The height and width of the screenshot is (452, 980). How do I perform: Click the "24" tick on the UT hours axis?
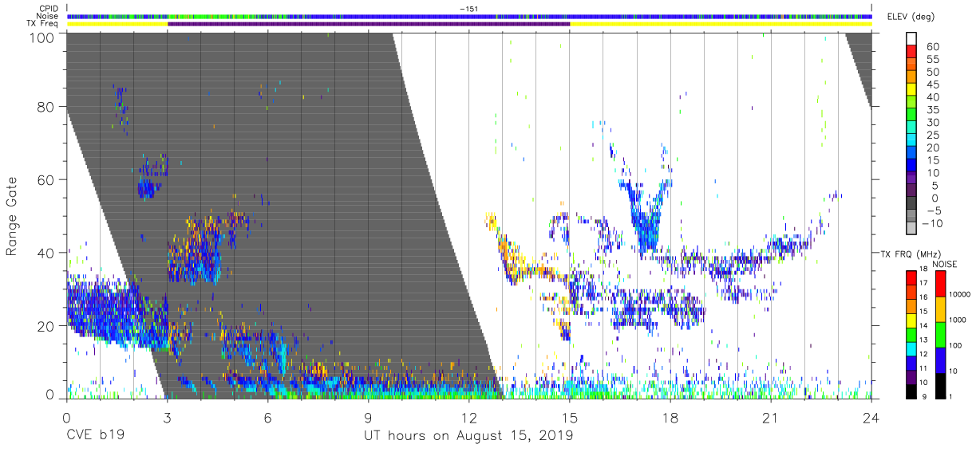click(x=871, y=417)
